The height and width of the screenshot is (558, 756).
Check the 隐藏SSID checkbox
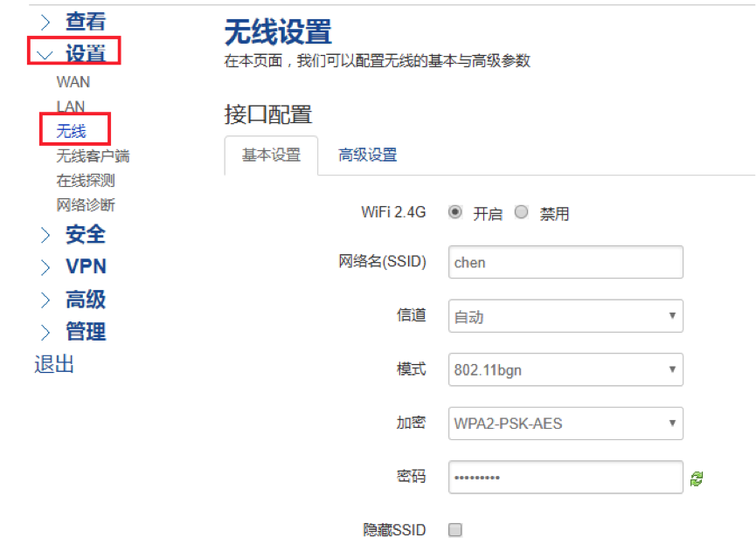pos(455,529)
